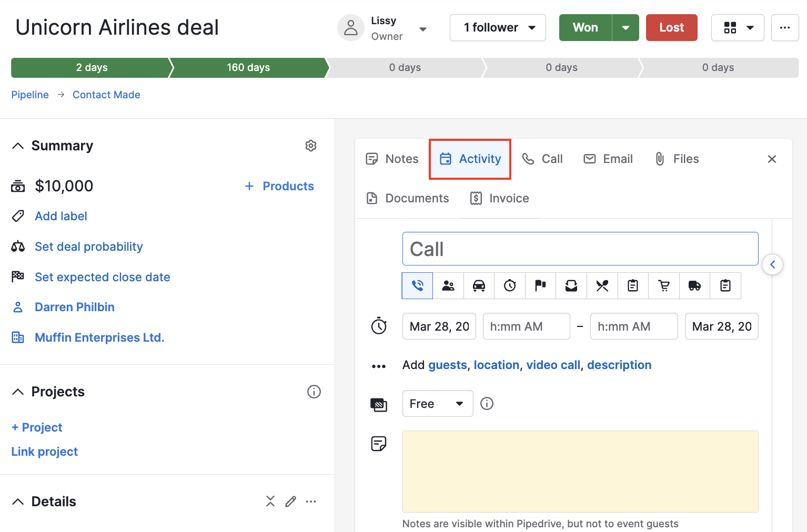The height and width of the screenshot is (532, 807).
Task: Open the Invoice tab
Action: [499, 198]
